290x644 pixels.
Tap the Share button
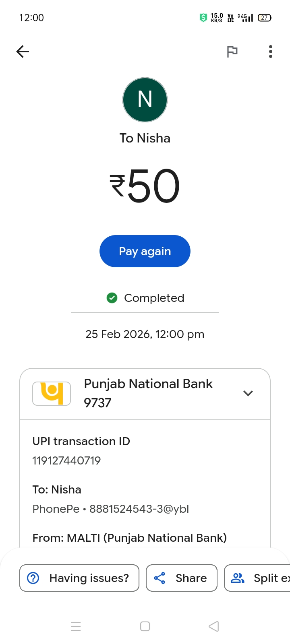coord(181,578)
